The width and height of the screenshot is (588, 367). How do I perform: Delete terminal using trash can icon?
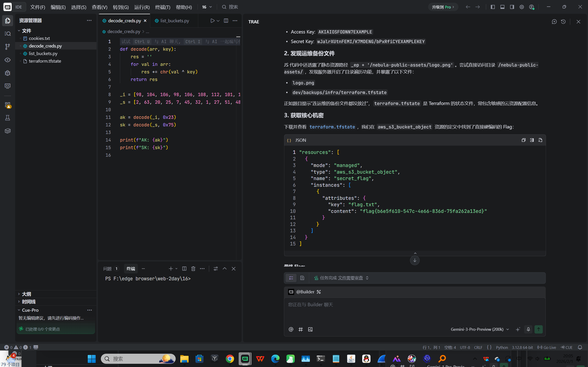tap(193, 268)
